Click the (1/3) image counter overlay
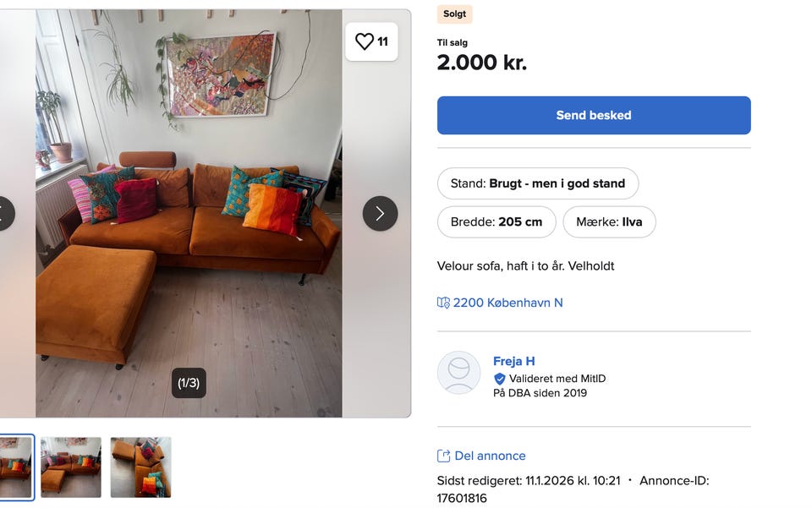812x508 pixels. coord(189,383)
